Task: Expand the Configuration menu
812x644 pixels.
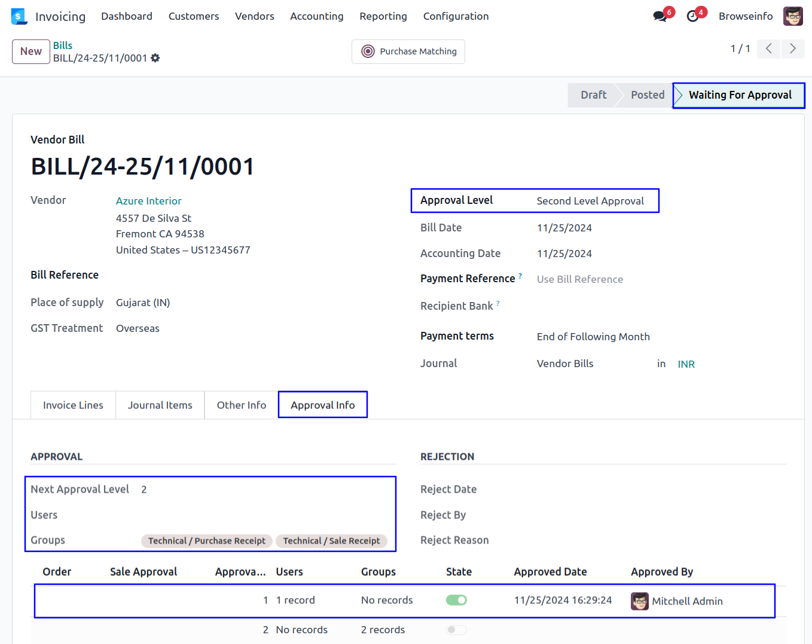Action: 456,16
